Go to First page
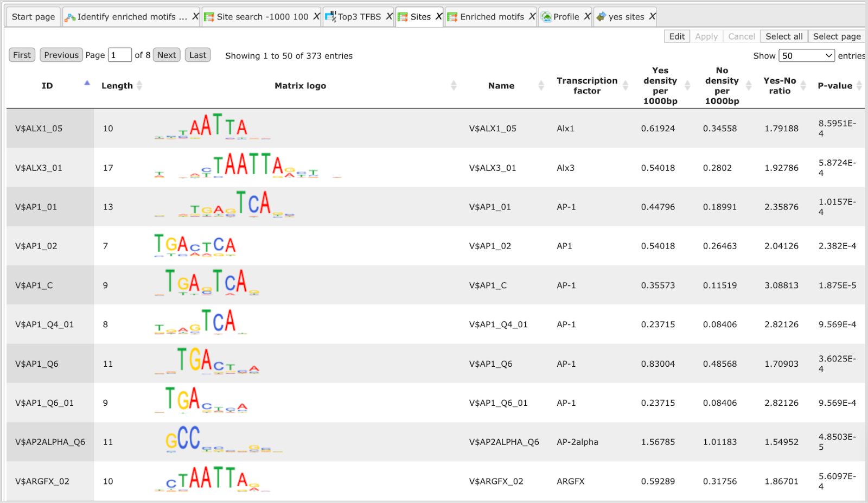 click(22, 55)
